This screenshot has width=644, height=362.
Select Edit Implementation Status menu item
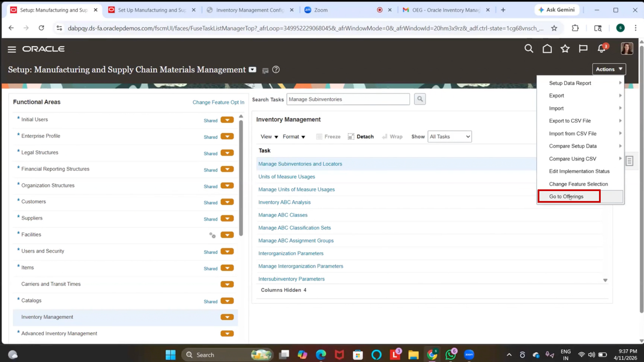pos(580,171)
